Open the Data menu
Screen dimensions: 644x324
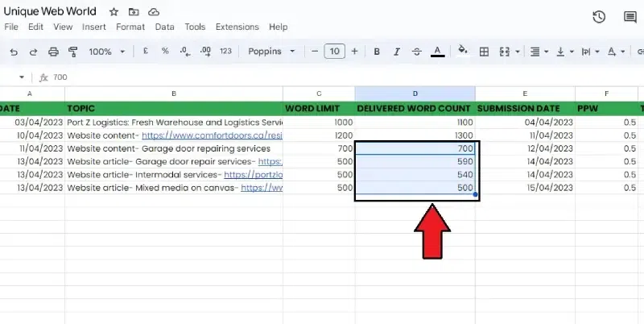(165, 27)
